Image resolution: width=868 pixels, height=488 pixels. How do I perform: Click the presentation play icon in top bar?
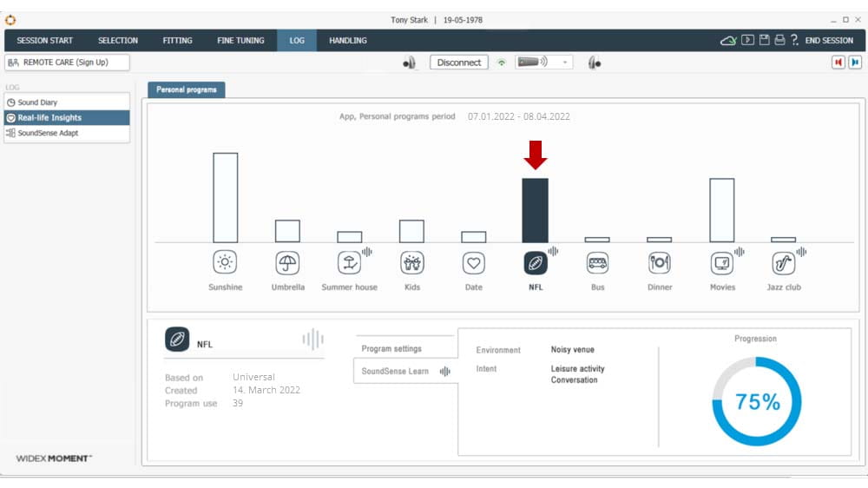[747, 40]
